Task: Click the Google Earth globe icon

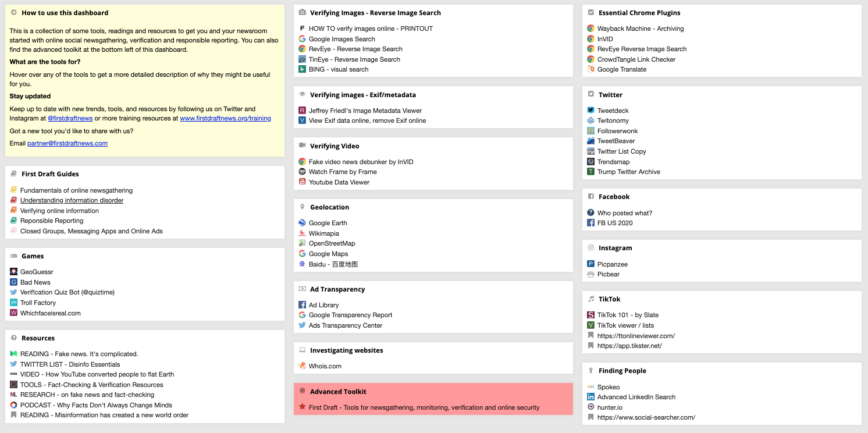Action: 302,223
